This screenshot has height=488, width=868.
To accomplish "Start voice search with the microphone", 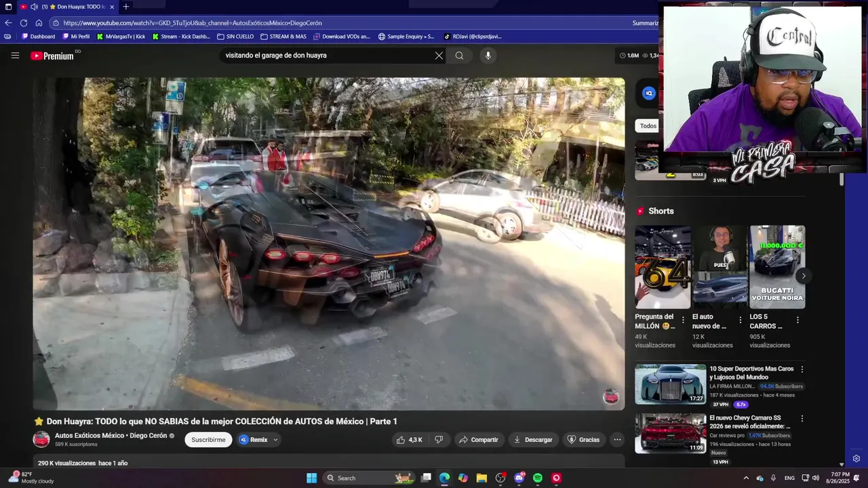I will [488, 56].
